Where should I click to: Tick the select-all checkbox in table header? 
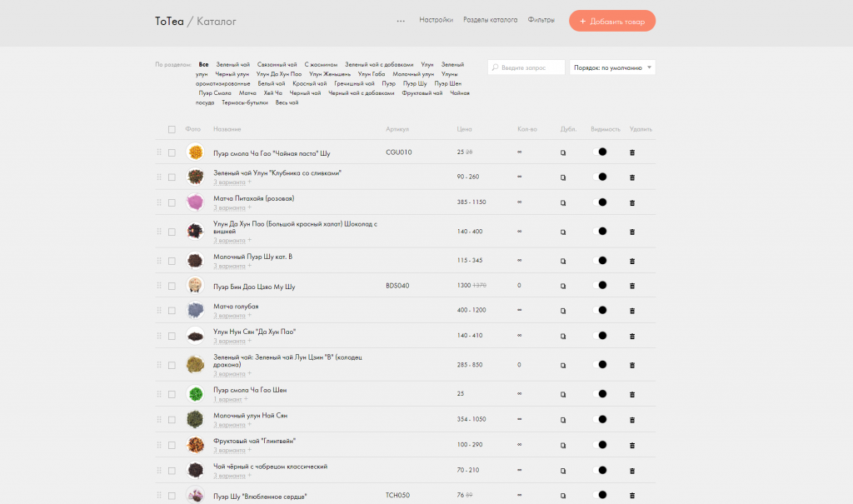(172, 129)
